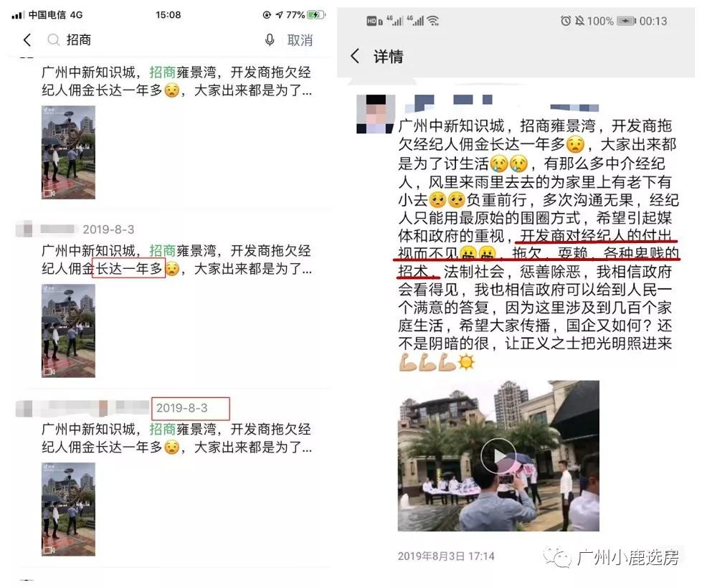702x588 pixels.
Task: Open the third result's video thumbnail
Action: (x=69, y=509)
